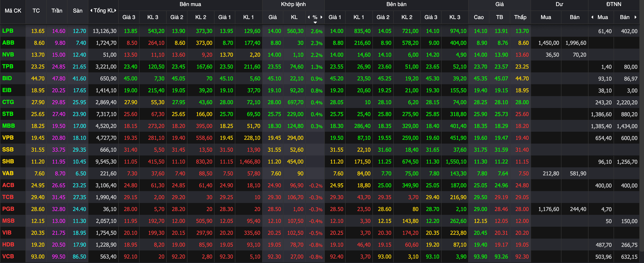This screenshot has width=644, height=263.
Task: Sort by the TC column header
Action: pyautogui.click(x=36, y=11)
